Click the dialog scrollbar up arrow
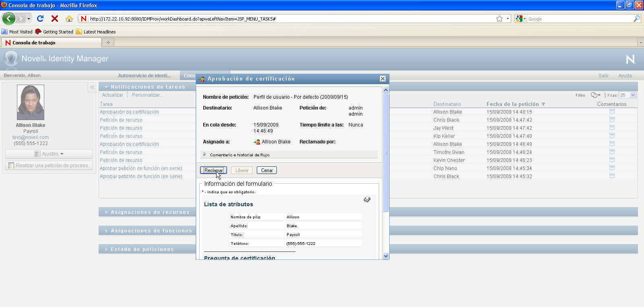644x307 pixels. [x=386, y=90]
